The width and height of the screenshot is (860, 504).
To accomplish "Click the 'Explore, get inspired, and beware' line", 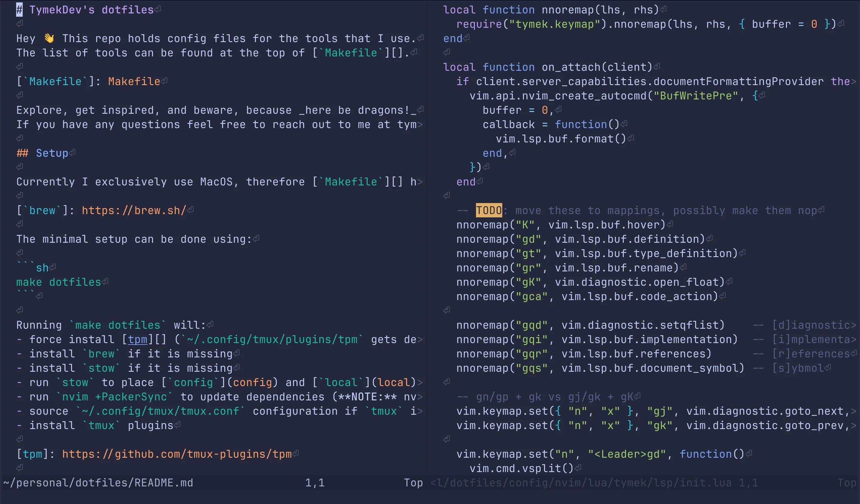I will [216, 110].
